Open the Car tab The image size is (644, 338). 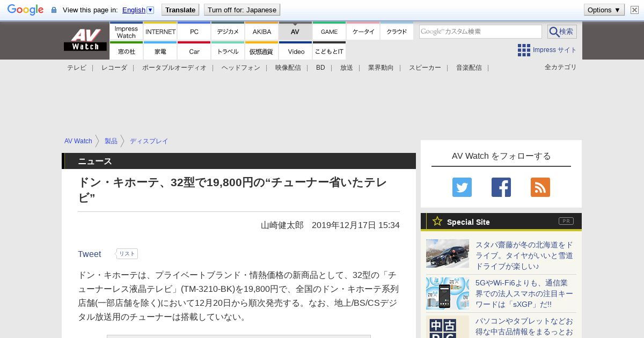(194, 51)
